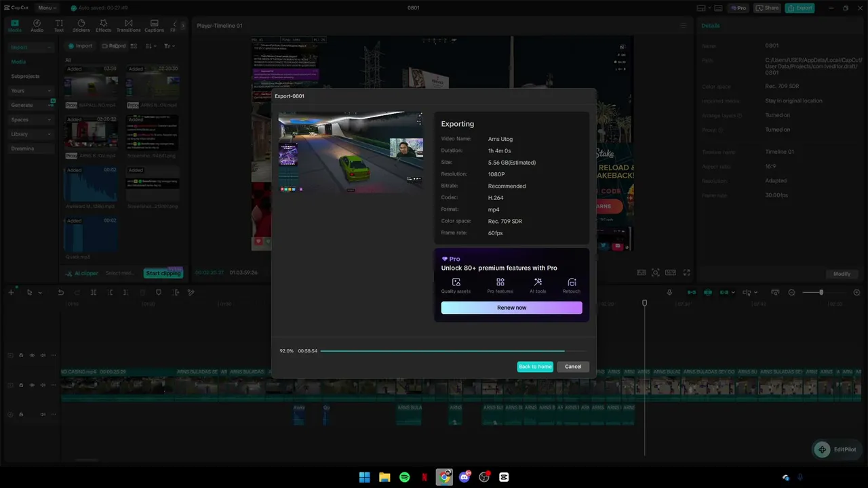The width and height of the screenshot is (868, 488).
Task: Expand the Generate section in the sidebar
Action: click(30, 105)
